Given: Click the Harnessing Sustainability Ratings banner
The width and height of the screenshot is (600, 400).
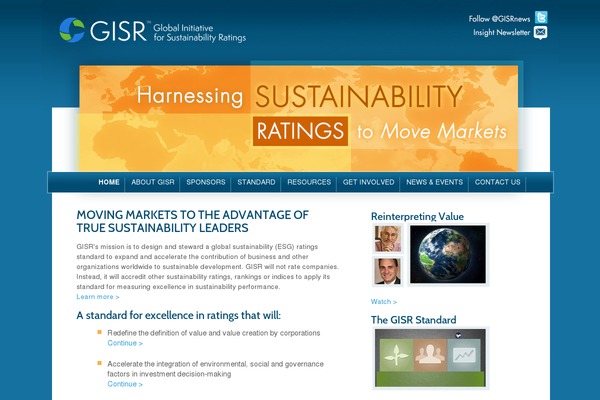Looking at the screenshot, I should click(x=298, y=118).
